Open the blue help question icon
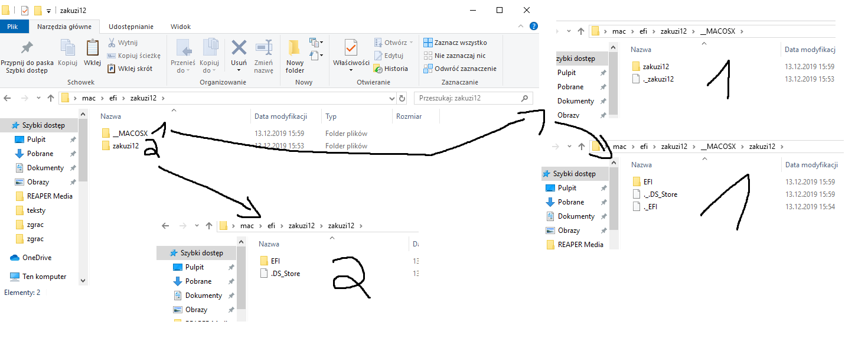Screen dimensions: 868x357 click(x=533, y=26)
